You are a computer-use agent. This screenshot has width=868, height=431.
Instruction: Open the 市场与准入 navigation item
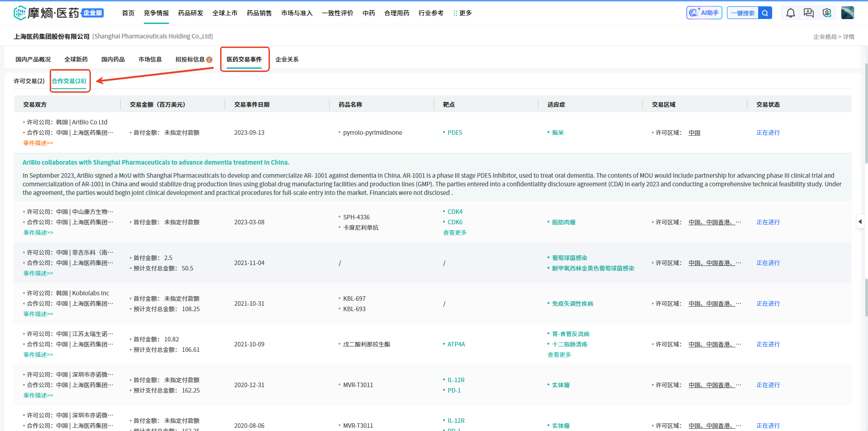297,13
